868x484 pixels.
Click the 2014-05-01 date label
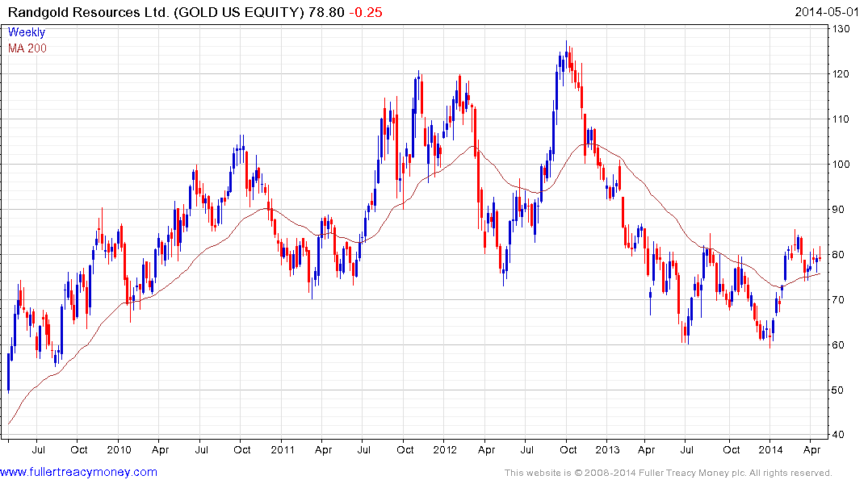click(827, 12)
